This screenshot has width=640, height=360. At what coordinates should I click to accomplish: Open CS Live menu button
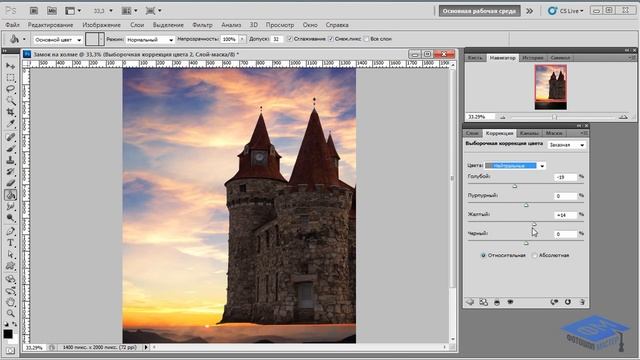coord(566,11)
